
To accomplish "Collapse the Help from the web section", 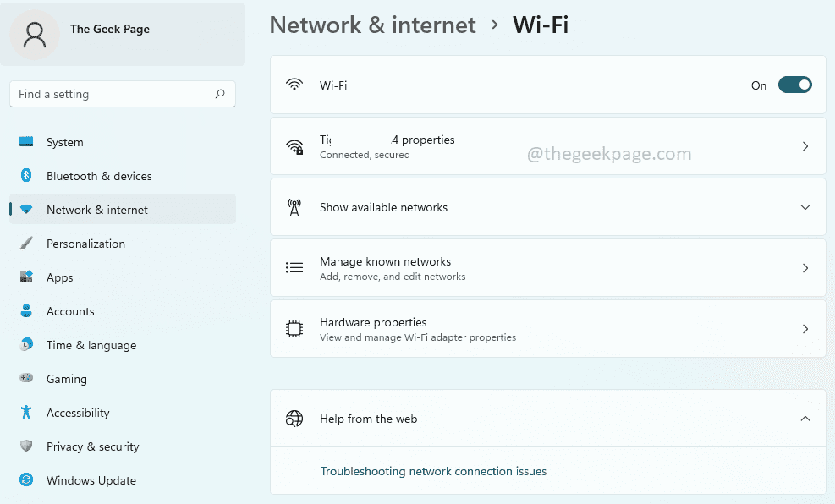I will click(x=805, y=418).
